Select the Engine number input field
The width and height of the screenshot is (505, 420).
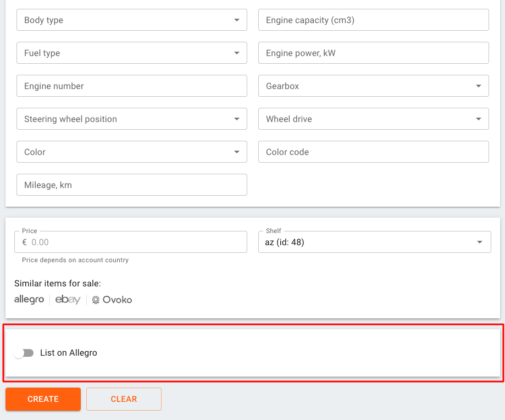tap(132, 86)
